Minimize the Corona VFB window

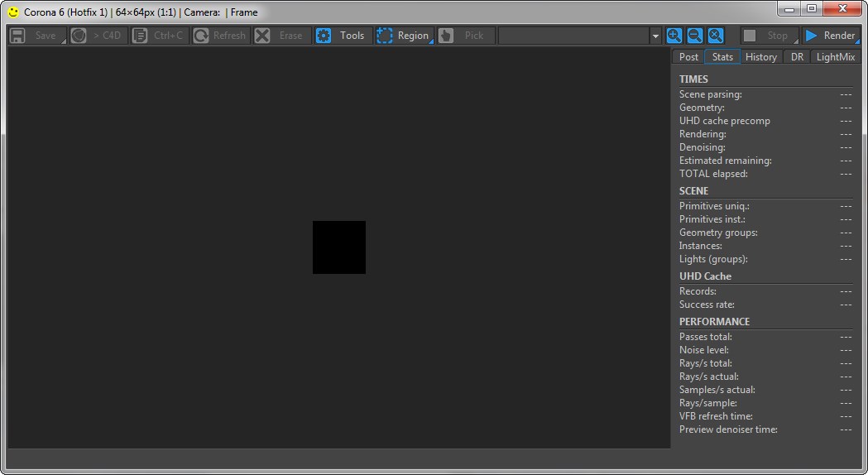click(x=789, y=9)
